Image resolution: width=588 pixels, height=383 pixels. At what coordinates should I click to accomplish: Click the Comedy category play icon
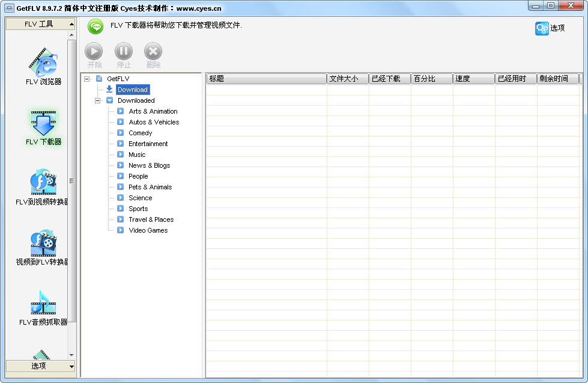(x=120, y=132)
